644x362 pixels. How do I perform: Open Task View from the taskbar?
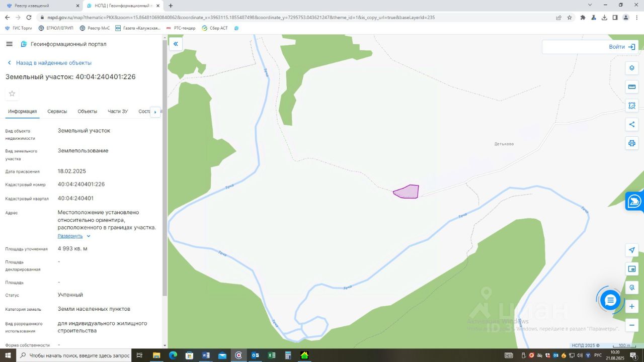(x=140, y=355)
